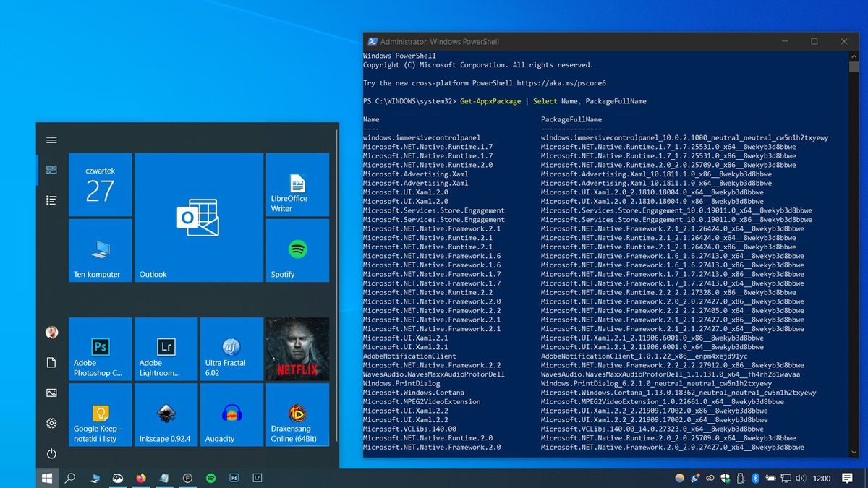Select the Microsoft.Windows.Cortana name entry
This screenshot has width=868, height=488.
412,393
